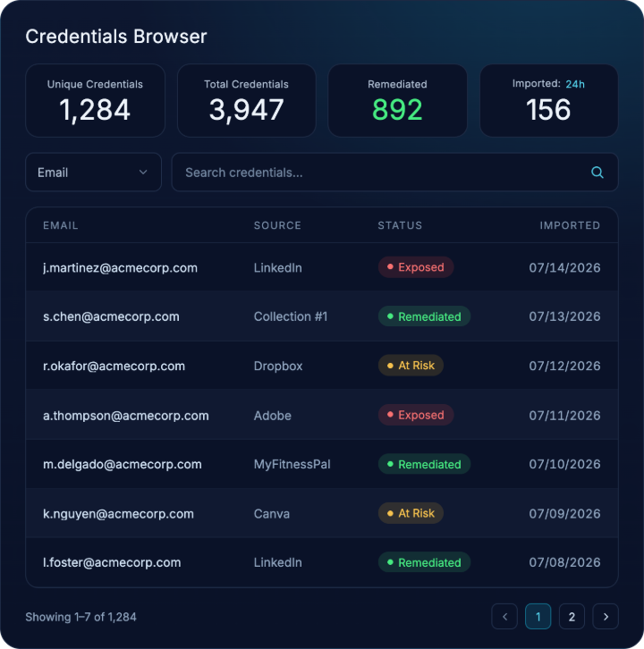Click the 07/14/2026 imported date
Viewport: 644px width, 649px height.
point(564,268)
